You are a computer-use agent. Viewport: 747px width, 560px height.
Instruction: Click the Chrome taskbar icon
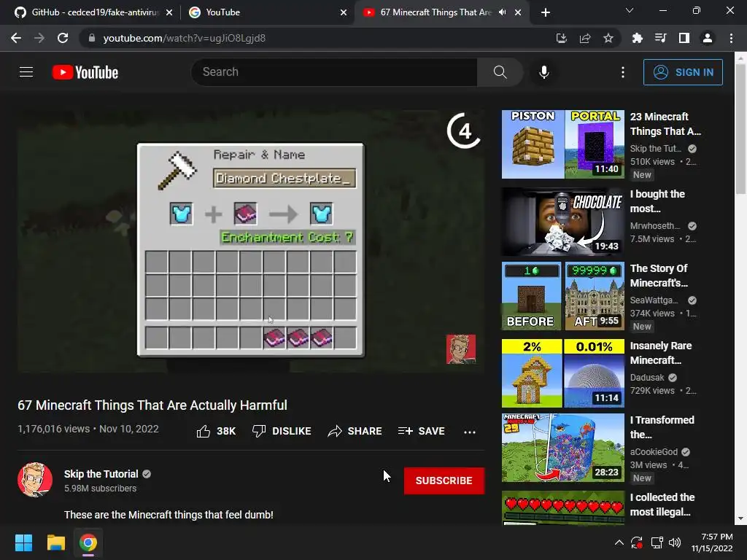click(x=88, y=542)
